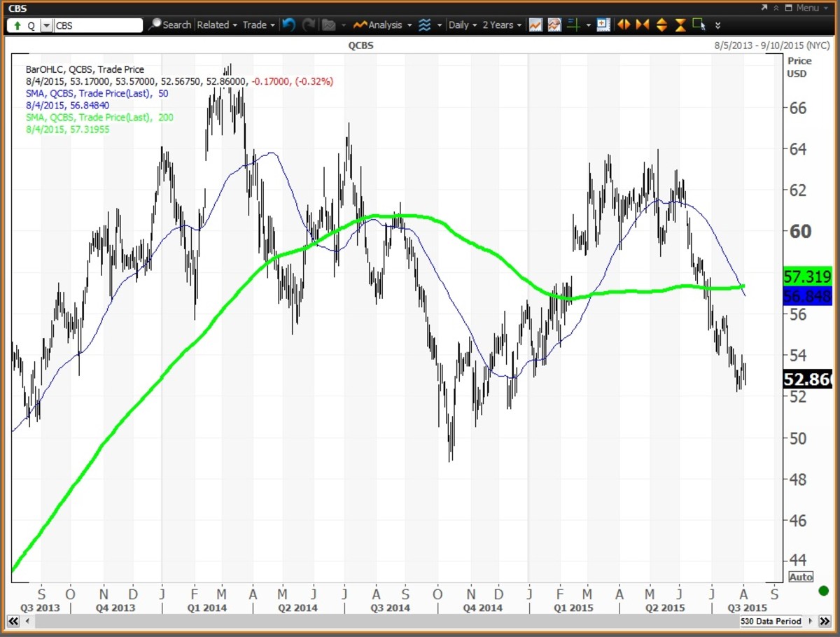Expand the dropdown arrow next to folder icon
This screenshot has height=637, width=840.
click(344, 25)
